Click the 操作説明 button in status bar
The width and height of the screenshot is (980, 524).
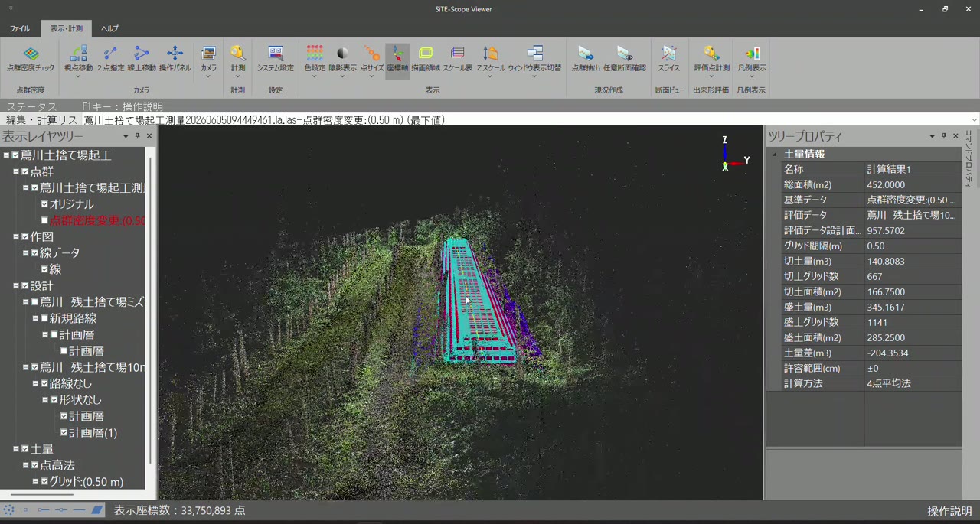(x=949, y=511)
